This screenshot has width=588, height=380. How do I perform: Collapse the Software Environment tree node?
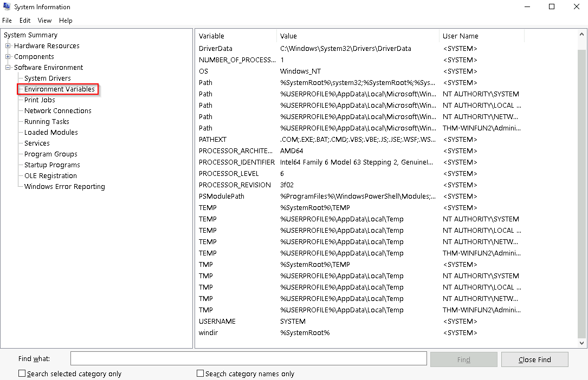pyautogui.click(x=8, y=68)
